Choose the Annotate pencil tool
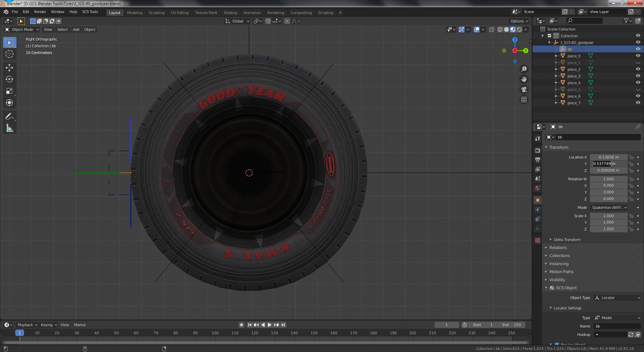The height and width of the screenshot is (352, 644). click(10, 116)
